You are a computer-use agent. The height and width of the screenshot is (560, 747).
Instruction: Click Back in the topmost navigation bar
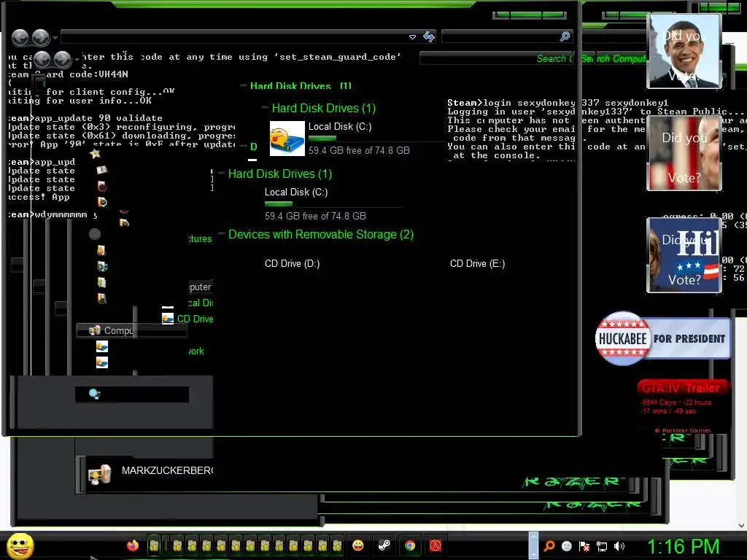tap(20, 37)
